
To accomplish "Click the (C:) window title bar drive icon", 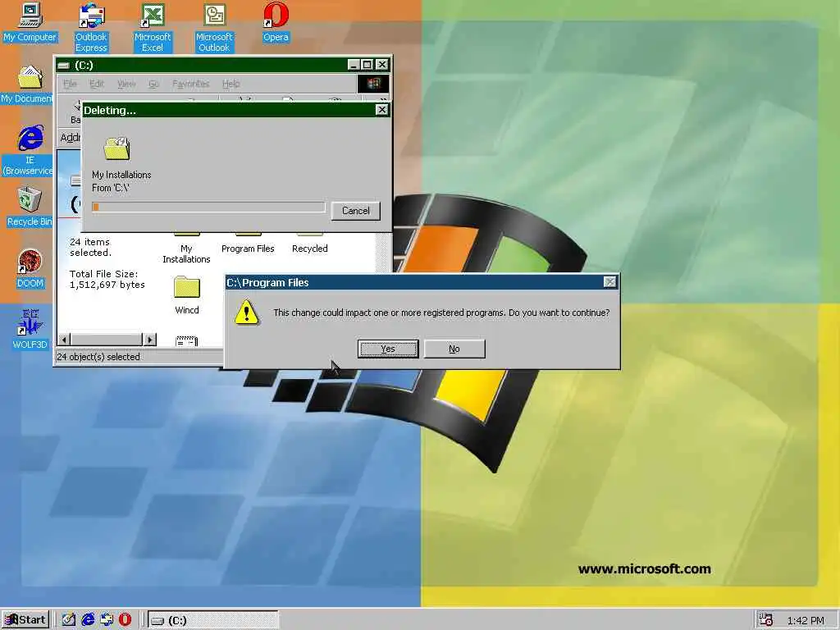I will tap(64, 66).
